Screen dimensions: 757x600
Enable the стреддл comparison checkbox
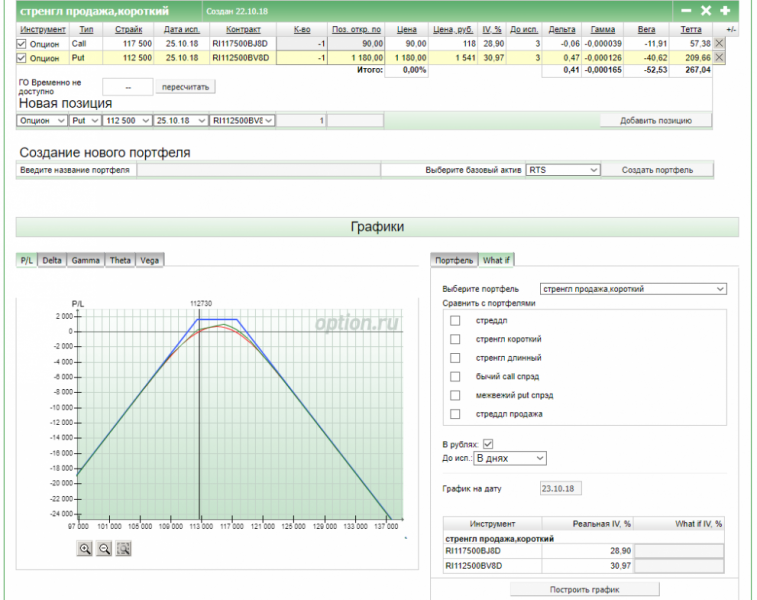455,320
